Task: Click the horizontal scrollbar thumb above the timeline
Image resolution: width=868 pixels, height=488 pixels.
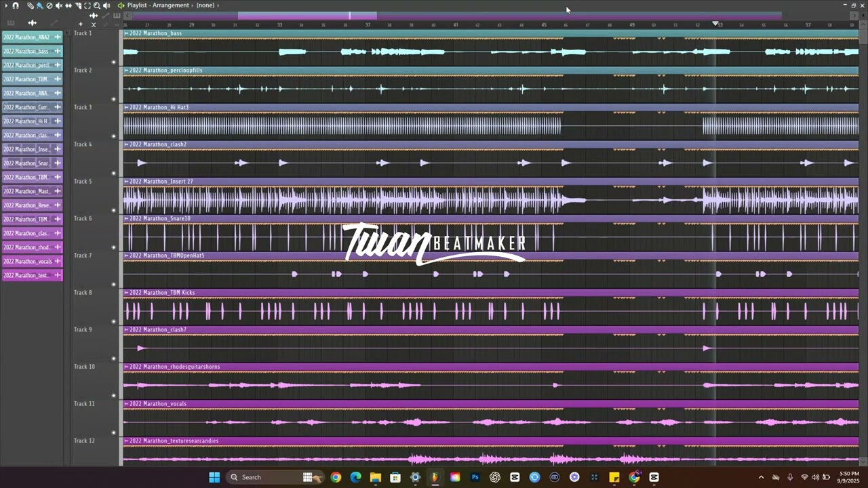Action: tap(307, 16)
